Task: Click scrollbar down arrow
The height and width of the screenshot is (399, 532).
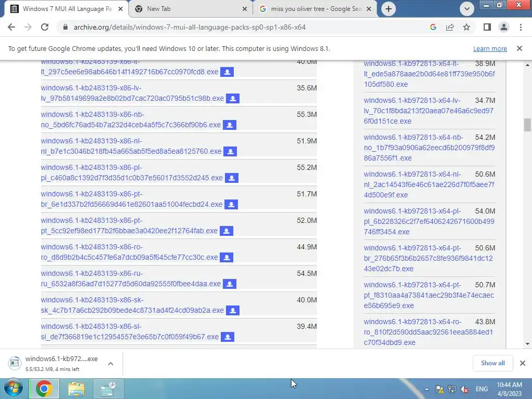Action: 527,344
